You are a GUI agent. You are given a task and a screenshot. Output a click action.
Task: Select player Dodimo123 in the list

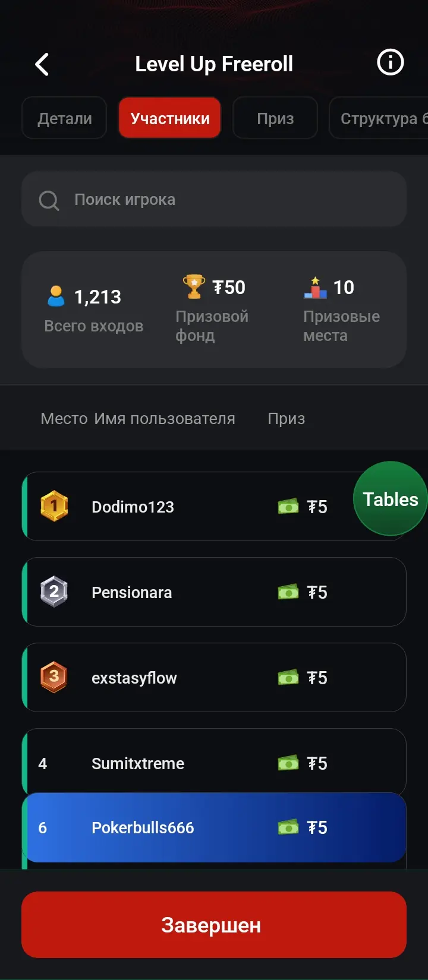click(133, 507)
